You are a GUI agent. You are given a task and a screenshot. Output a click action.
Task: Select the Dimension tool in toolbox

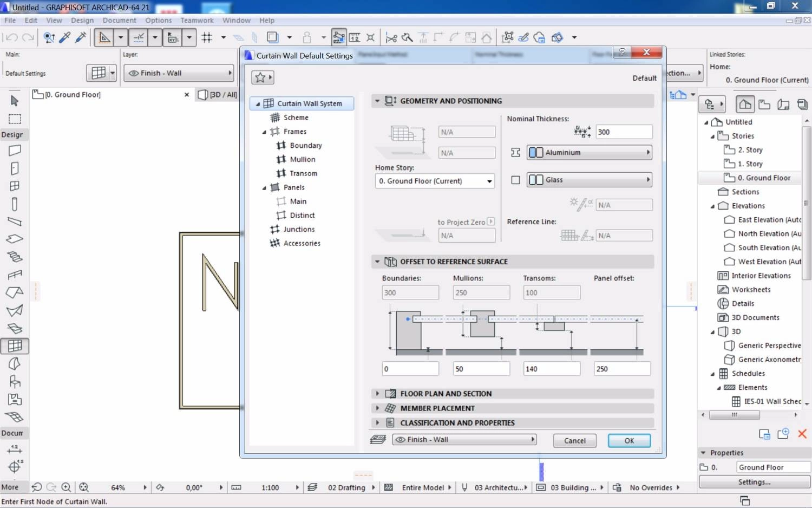click(15, 449)
